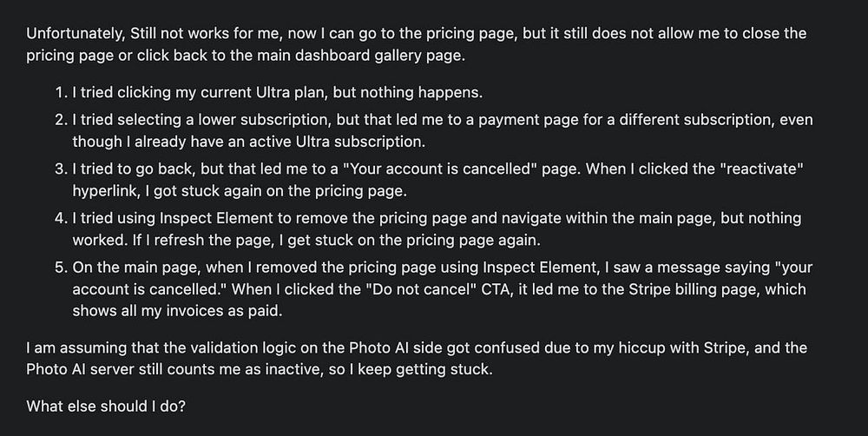Click list item 2 about lower subscription
This screenshot has height=436, width=868.
tap(433, 131)
